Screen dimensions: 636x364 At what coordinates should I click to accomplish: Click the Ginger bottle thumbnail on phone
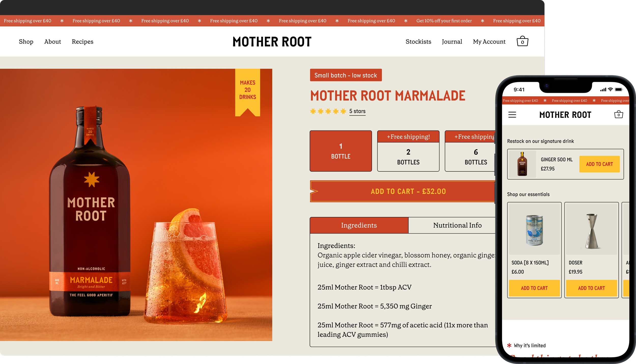522,164
